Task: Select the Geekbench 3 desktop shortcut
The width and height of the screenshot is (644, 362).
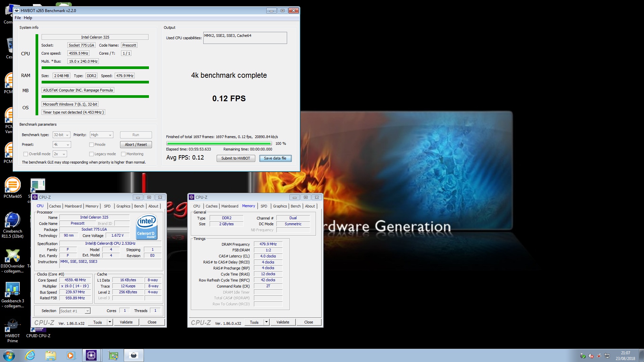Action: 12,295
